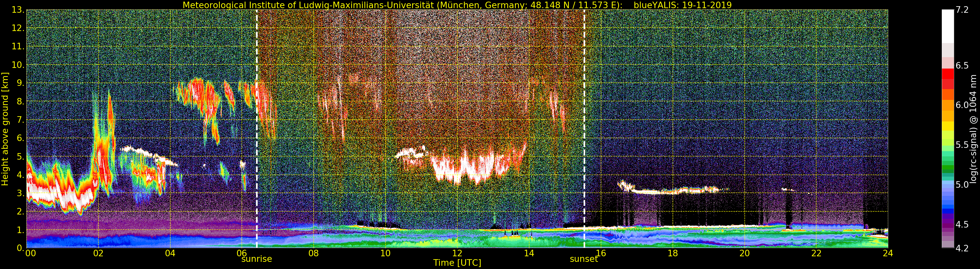Screen dimensions: 980x269
Task: Click the '4.' height axis tick label
Action: click(x=21, y=175)
